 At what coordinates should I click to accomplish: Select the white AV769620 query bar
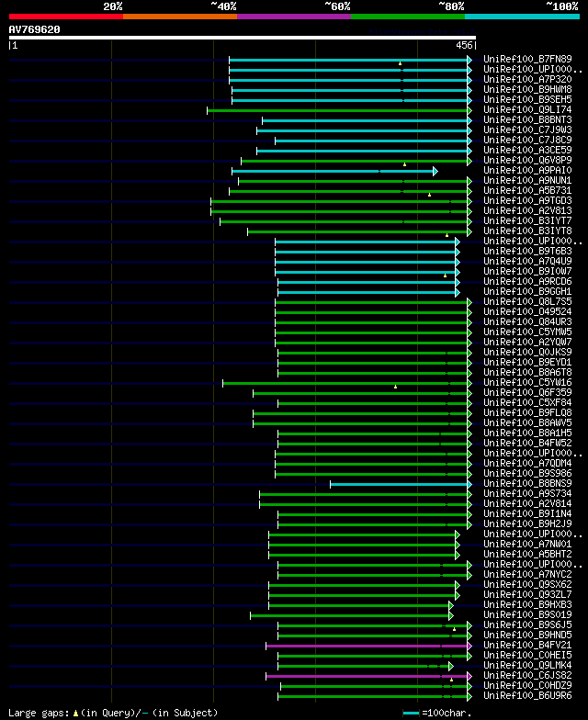coord(243,38)
